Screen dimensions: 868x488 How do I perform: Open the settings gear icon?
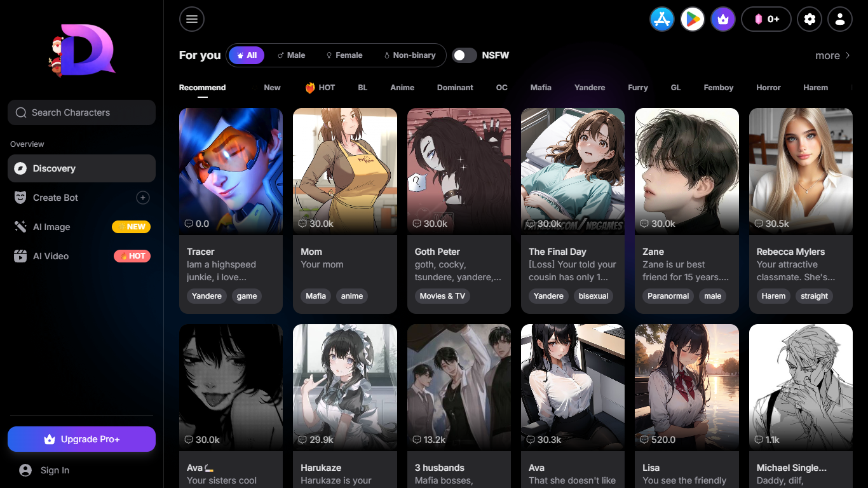[809, 19]
